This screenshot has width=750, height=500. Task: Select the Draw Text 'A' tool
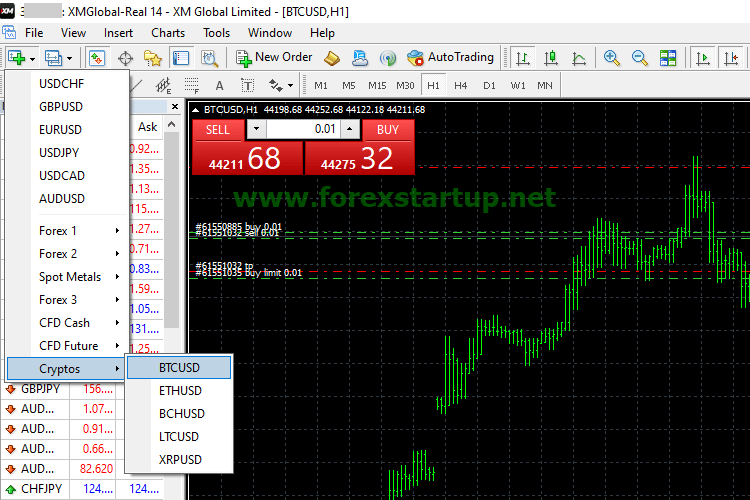tap(219, 86)
